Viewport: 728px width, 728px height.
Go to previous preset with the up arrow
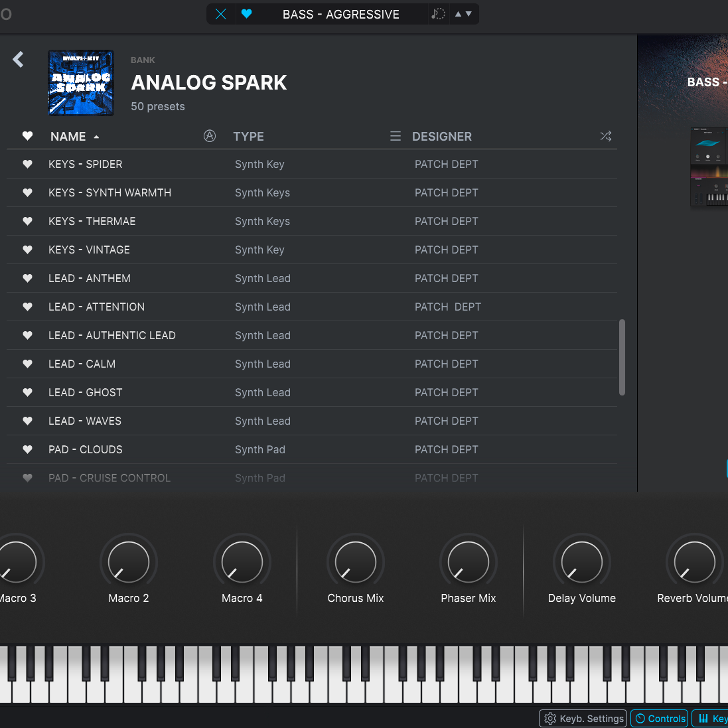(458, 14)
